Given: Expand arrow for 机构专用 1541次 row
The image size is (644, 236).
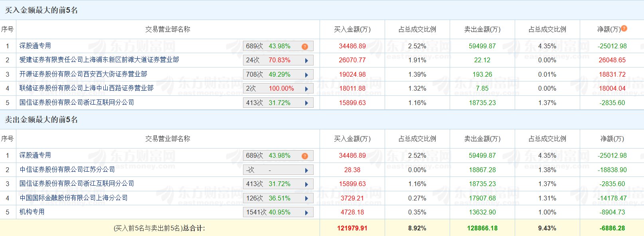Looking at the screenshot, I should pyautogui.click(x=306, y=212).
